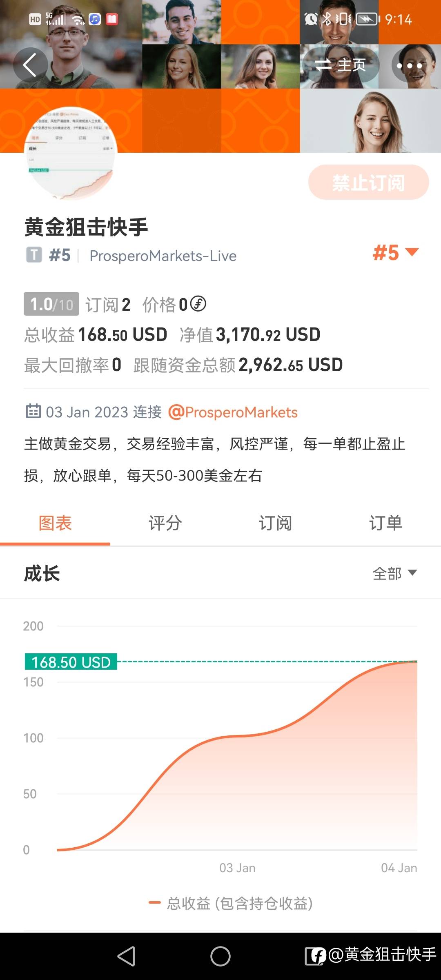This screenshot has width=441, height=980.
Task: Tap the currency coin icon next to 价格
Action: pos(198,304)
